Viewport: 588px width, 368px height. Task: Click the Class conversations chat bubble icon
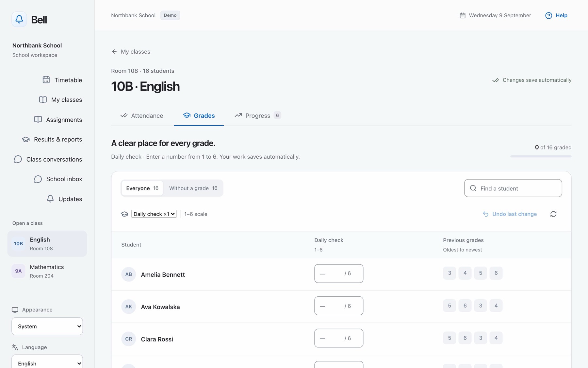tap(18, 159)
